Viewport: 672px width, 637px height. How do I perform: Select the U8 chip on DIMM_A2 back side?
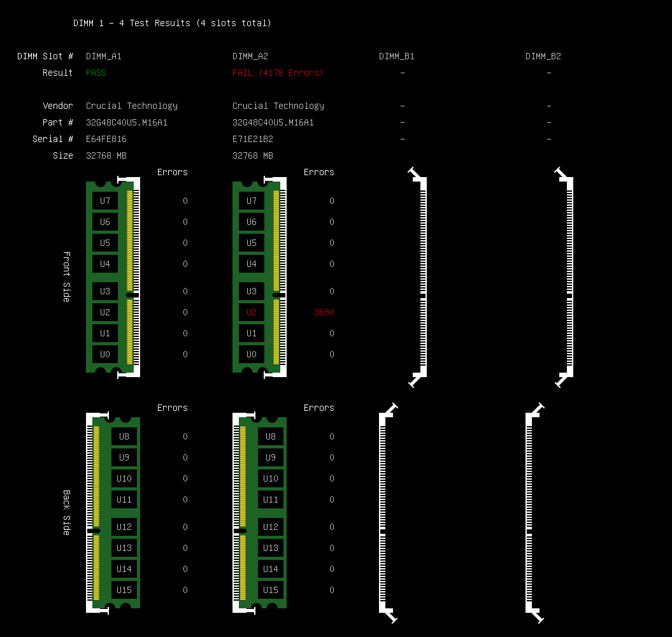tap(271, 436)
